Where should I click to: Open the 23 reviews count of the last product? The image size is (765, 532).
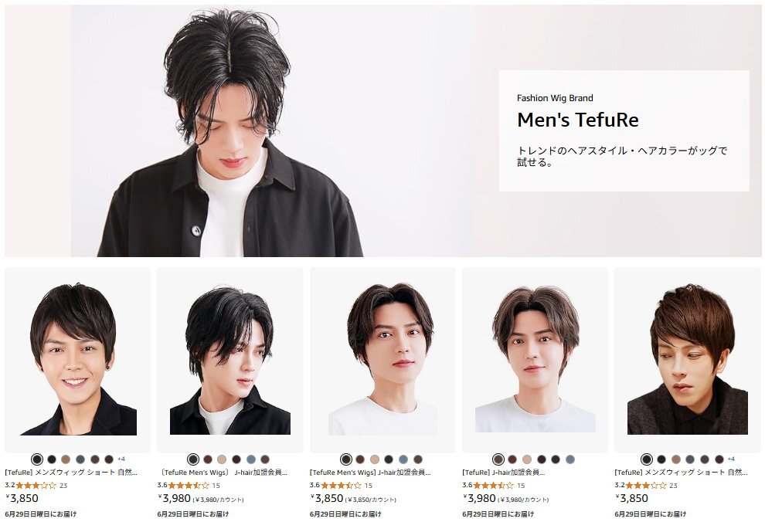673,486
